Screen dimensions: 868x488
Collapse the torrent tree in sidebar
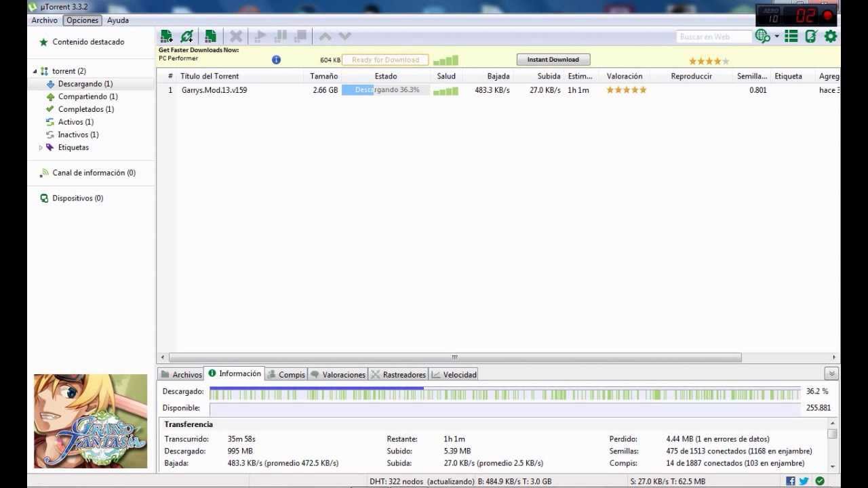(x=35, y=71)
